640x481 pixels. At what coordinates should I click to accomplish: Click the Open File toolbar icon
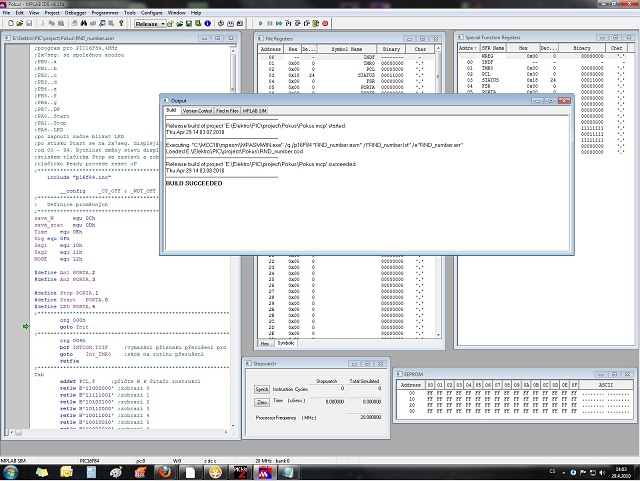(x=20, y=23)
